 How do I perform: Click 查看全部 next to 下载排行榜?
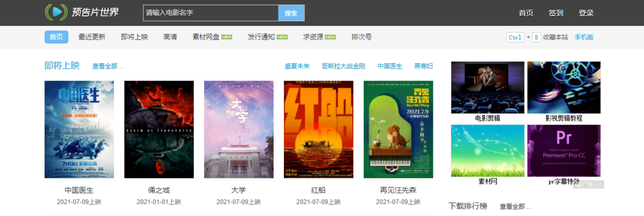click(516, 206)
